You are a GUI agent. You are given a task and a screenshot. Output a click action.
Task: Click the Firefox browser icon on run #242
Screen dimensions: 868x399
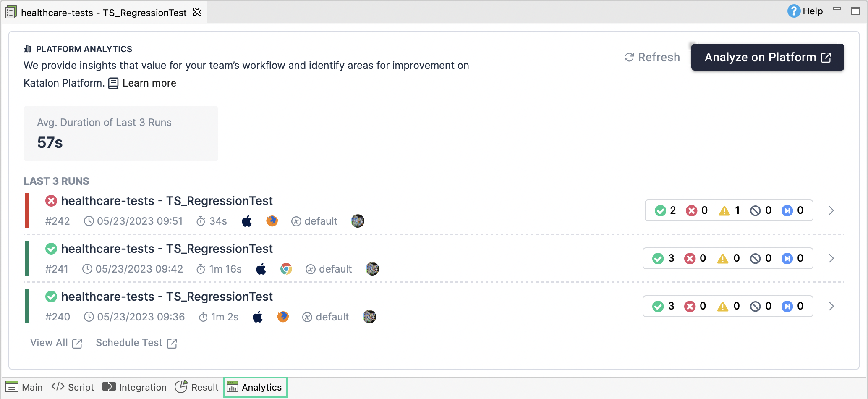point(272,221)
